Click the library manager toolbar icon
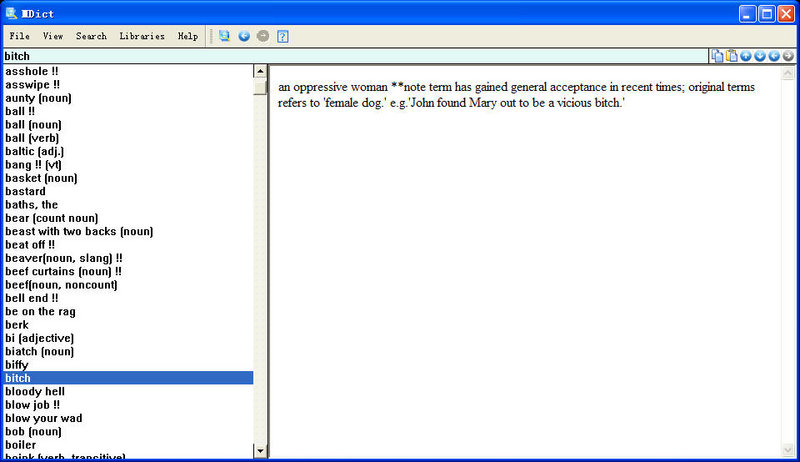This screenshot has height=462, width=800. pyautogui.click(x=225, y=36)
